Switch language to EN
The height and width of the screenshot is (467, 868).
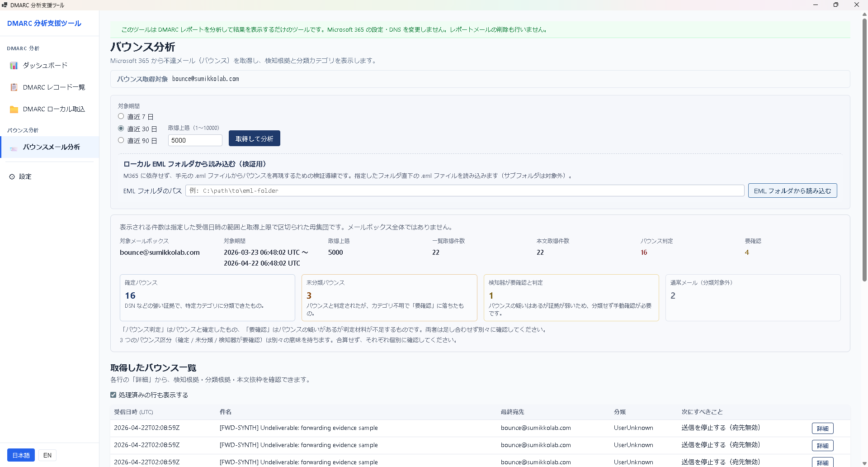coord(47,455)
